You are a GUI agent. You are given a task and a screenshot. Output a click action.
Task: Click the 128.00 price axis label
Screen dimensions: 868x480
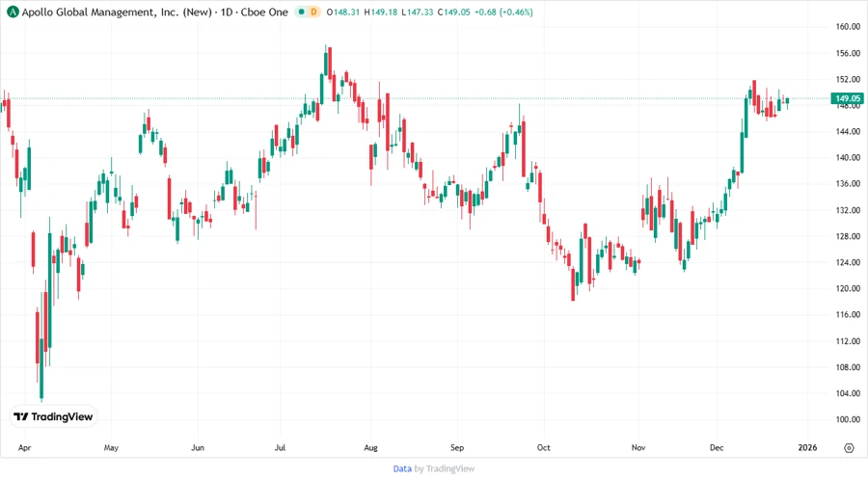tap(848, 236)
